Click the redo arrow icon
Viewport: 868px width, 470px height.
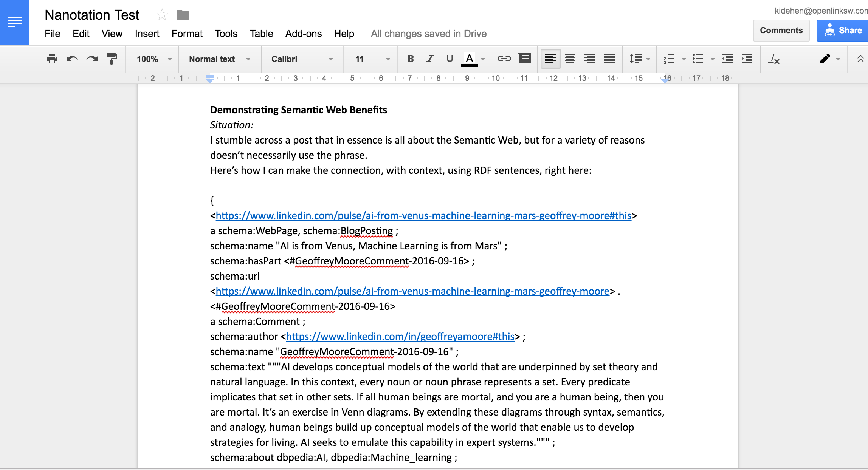tap(92, 59)
